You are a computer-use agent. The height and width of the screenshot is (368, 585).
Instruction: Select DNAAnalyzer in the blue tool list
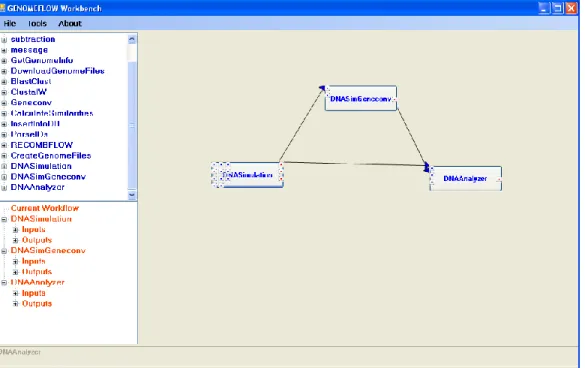pos(38,187)
